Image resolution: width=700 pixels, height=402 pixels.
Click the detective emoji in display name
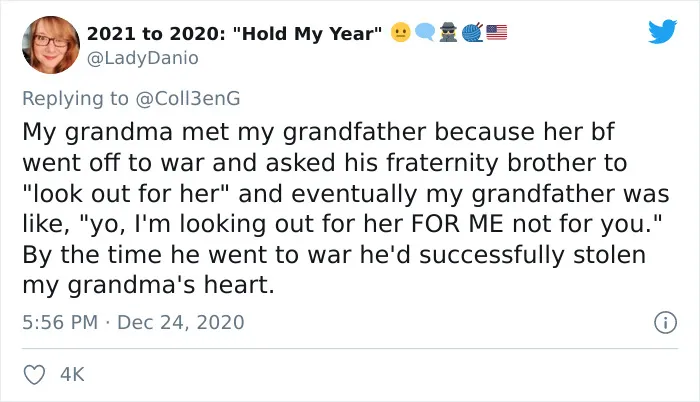tap(448, 33)
